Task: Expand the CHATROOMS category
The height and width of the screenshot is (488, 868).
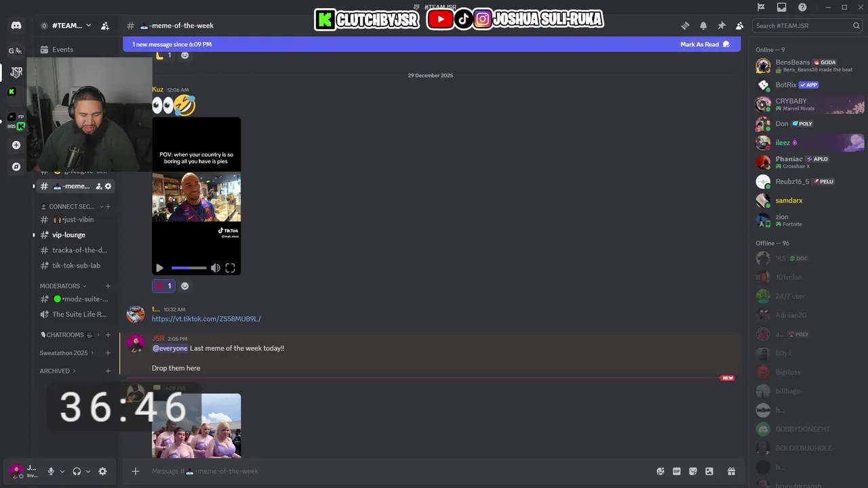Action: (70, 335)
